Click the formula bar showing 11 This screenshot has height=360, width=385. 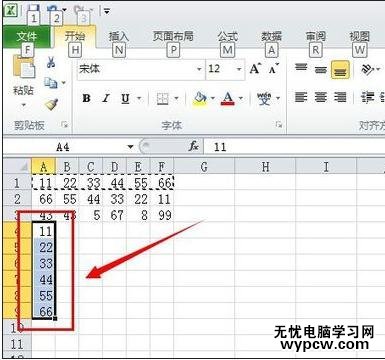[x=293, y=147]
